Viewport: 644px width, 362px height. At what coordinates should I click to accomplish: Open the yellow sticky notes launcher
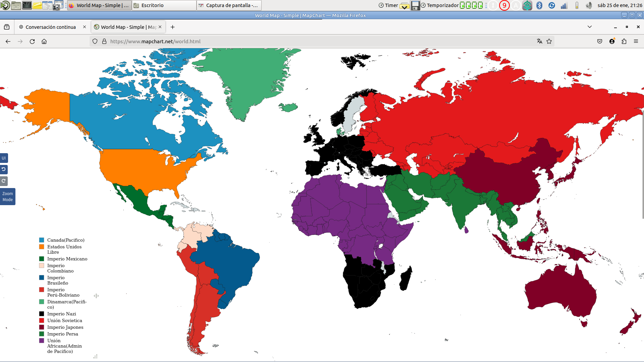[37, 5]
